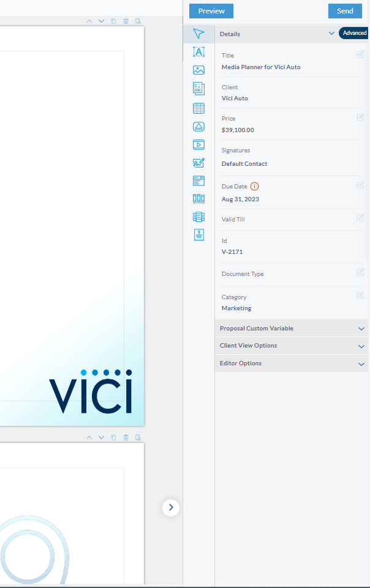Move second page up with arrow
The height and width of the screenshot is (588, 370).
[x=89, y=437]
